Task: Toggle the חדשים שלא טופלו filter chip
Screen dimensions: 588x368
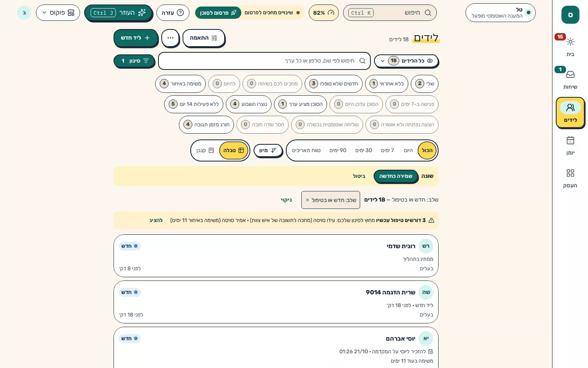Action: pyautogui.click(x=334, y=84)
